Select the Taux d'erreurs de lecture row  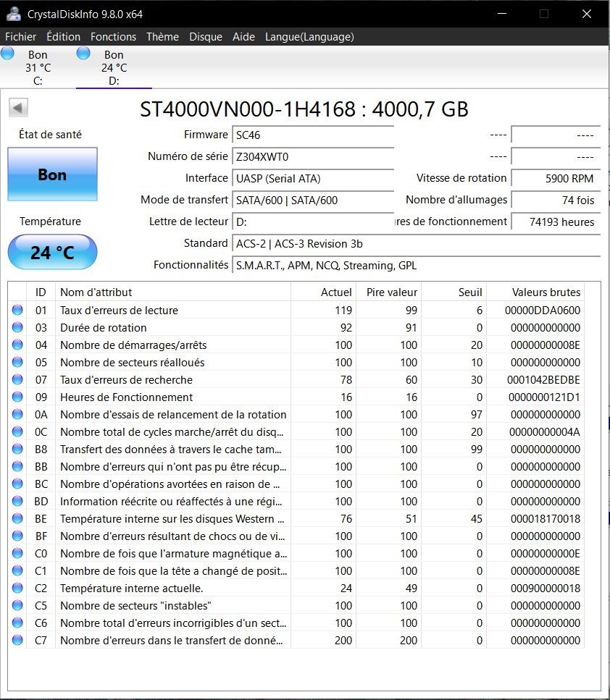pos(296,310)
